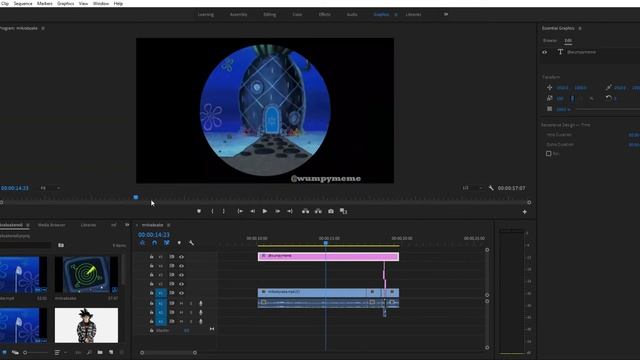Select the Edit tab in Essential Graphics

[x=568, y=40]
